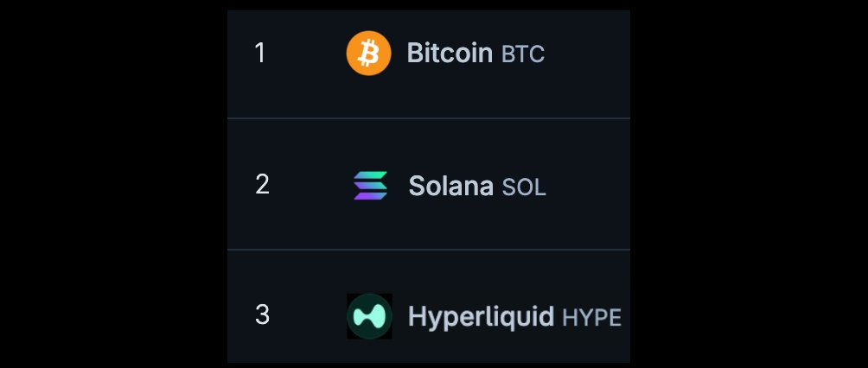Viewport: 868px width, 368px height.
Task: Click the orange Bitcoin logo icon
Action: point(368,53)
